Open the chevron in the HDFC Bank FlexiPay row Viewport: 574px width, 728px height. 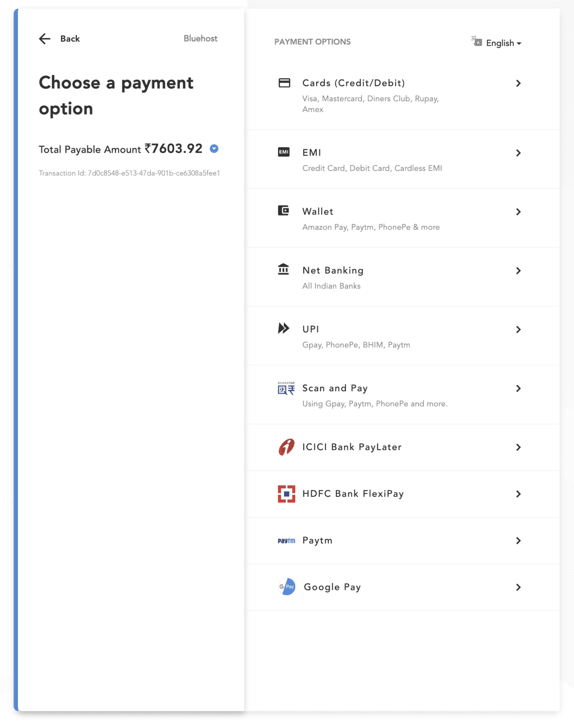518,494
